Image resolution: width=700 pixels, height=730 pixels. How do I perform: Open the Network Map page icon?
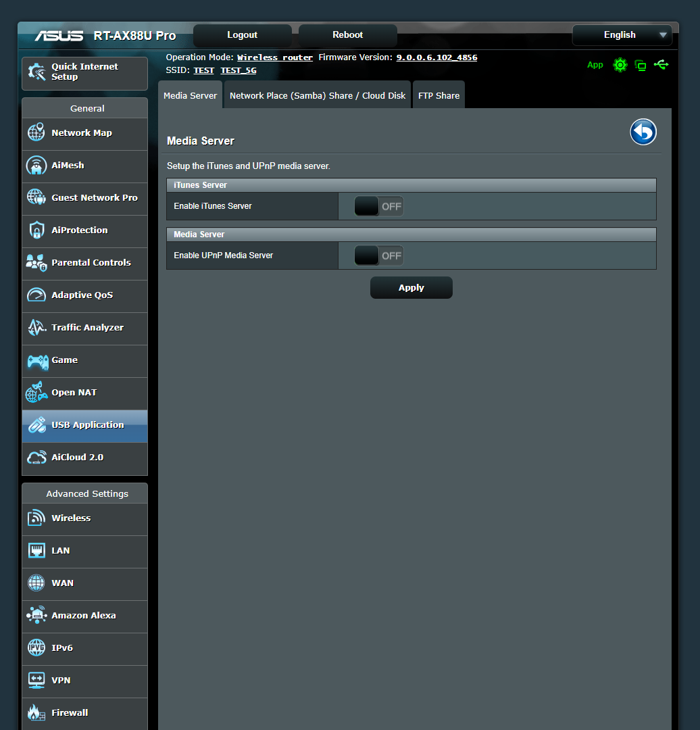[36, 132]
